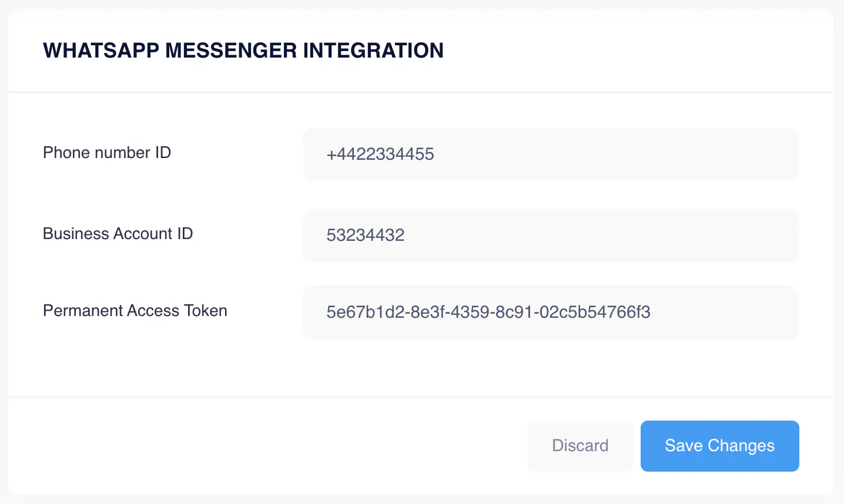Save the WhatsApp integration settings
Image resolution: width=844 pixels, height=504 pixels.
pyautogui.click(x=719, y=446)
